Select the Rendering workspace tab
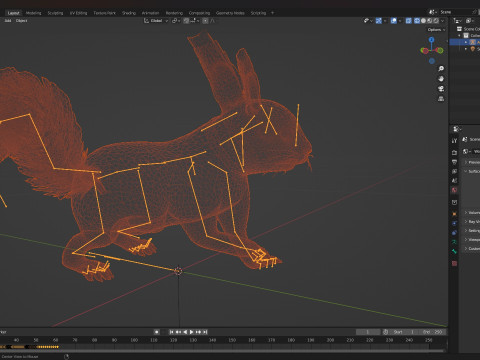 point(174,13)
